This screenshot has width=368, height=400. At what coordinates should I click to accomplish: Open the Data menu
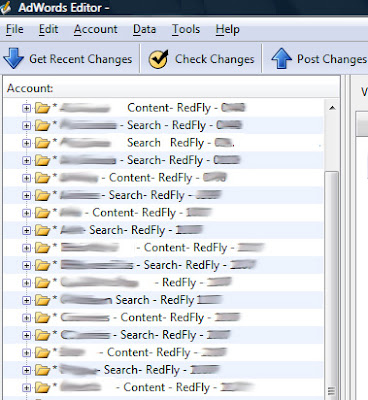144,29
